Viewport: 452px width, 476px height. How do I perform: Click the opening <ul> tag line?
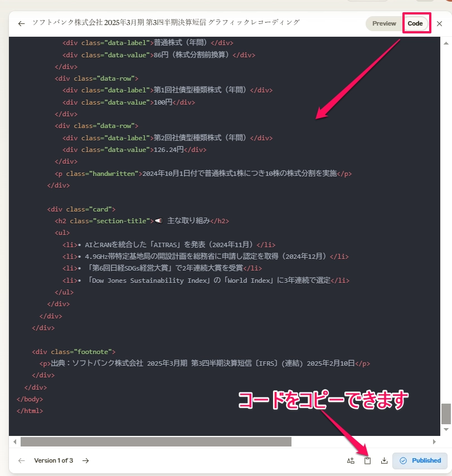click(x=62, y=233)
